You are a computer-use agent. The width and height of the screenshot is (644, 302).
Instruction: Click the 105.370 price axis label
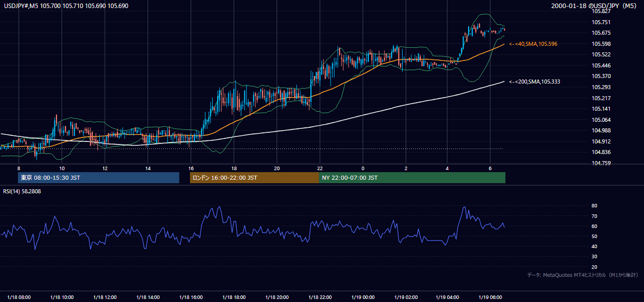[601, 77]
